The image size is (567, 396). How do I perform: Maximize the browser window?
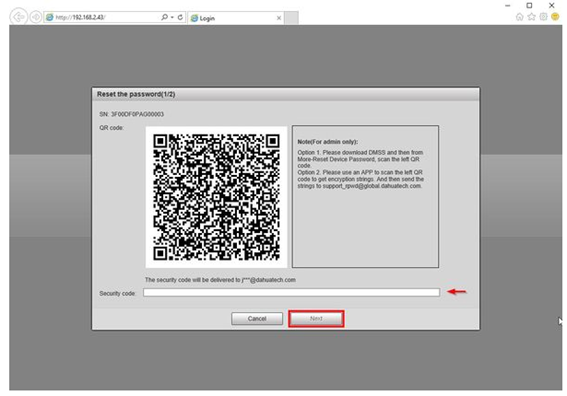tap(529, 5)
